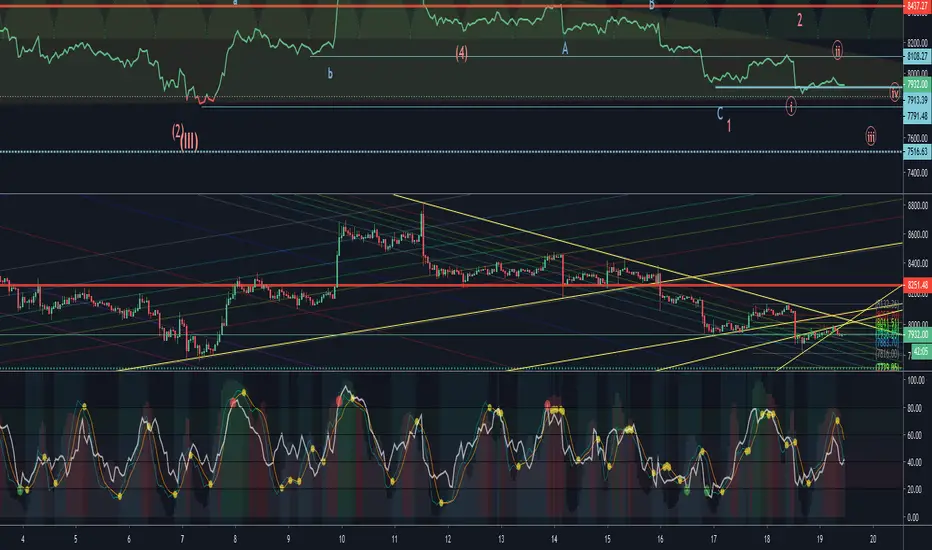Select the circled wave iv marker
This screenshot has width=932, height=550.
click(894, 92)
